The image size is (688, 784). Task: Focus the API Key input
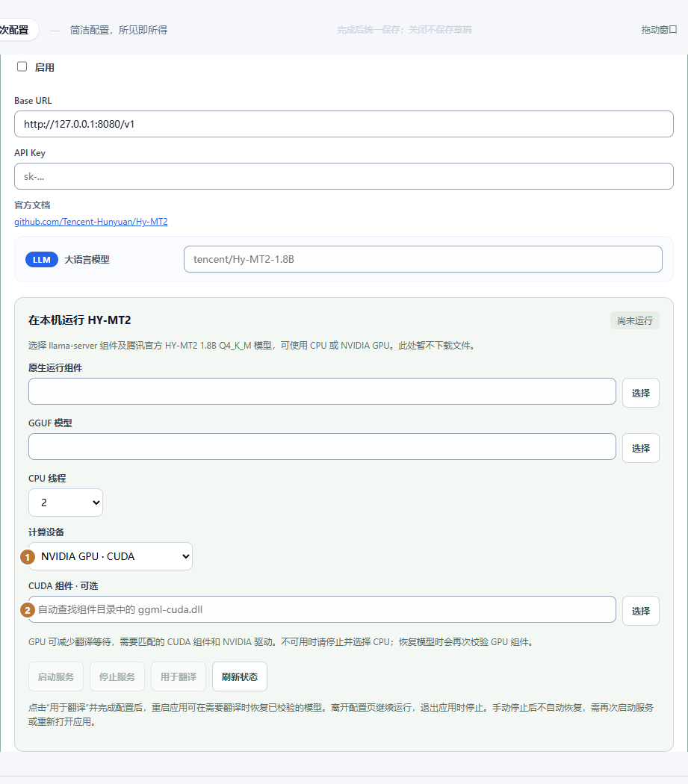click(x=344, y=176)
